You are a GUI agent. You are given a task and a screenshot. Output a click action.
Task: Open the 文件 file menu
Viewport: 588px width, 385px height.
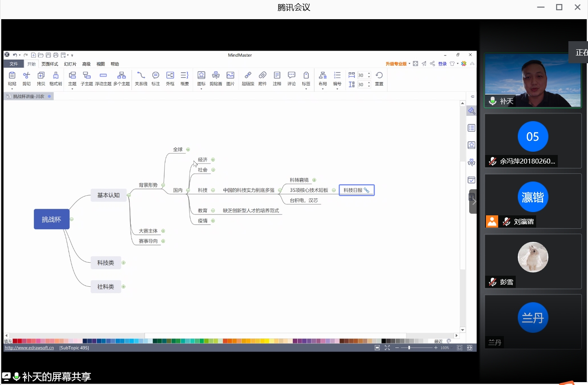click(14, 64)
